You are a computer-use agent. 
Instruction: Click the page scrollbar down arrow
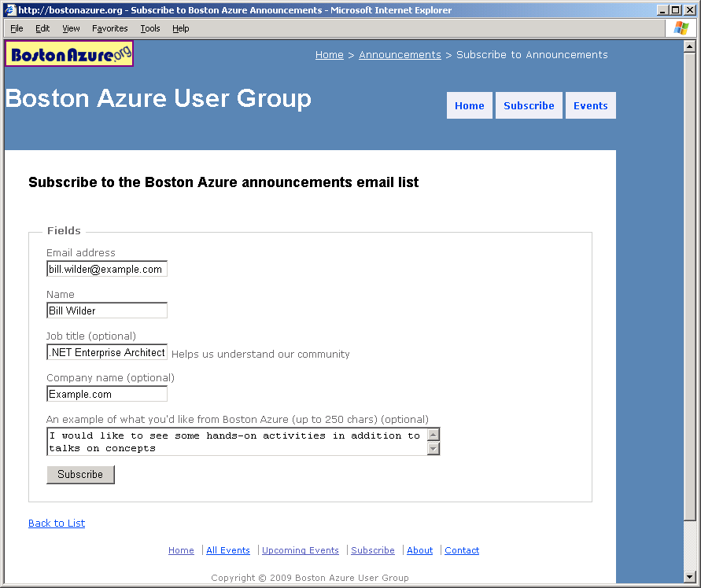pyautogui.click(x=689, y=576)
